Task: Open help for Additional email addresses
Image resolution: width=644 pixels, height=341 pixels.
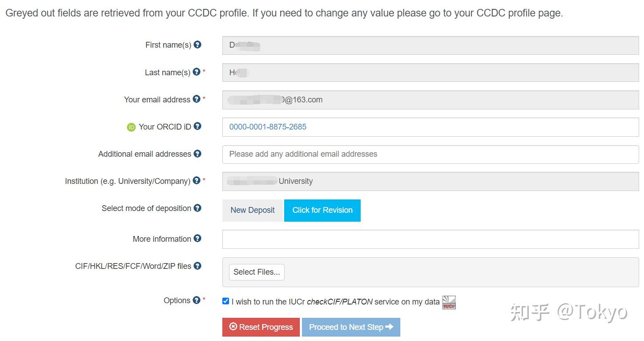Action: (197, 154)
